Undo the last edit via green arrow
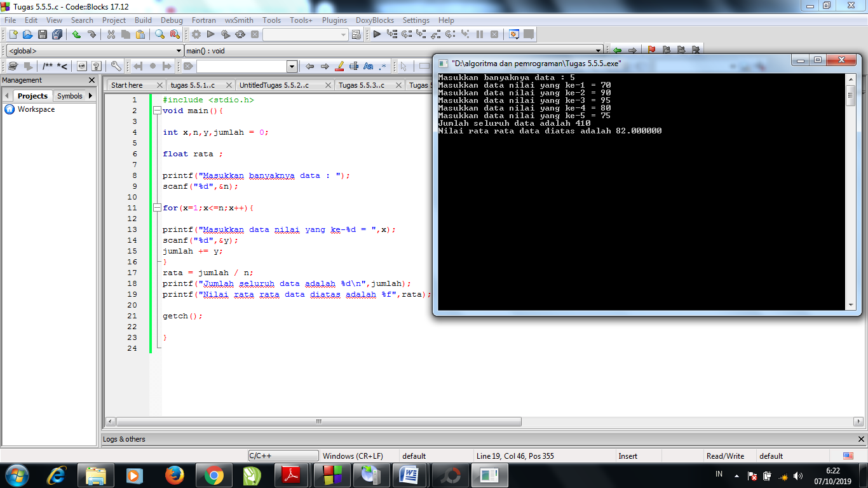Image resolution: width=868 pixels, height=488 pixels. 76,34
